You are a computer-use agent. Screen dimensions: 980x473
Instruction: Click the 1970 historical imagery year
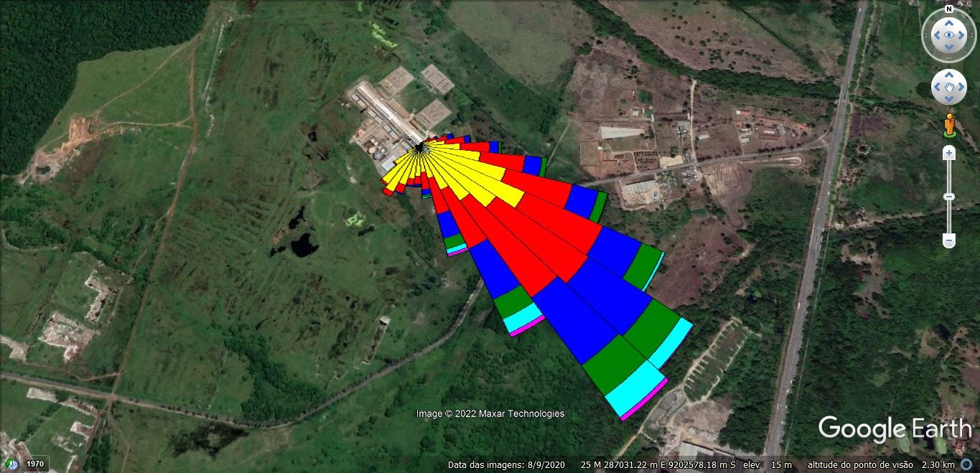[x=36, y=464]
